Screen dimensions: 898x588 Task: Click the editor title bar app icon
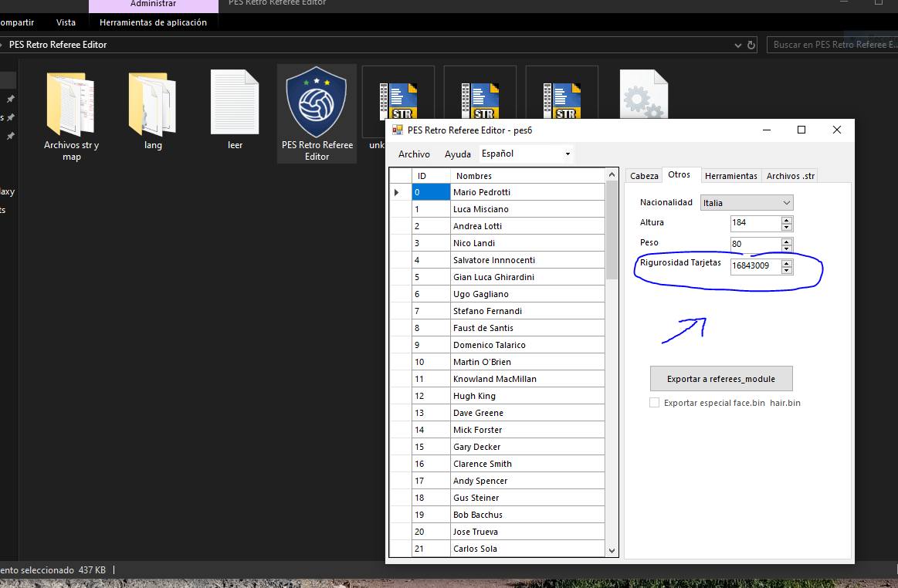(398, 130)
